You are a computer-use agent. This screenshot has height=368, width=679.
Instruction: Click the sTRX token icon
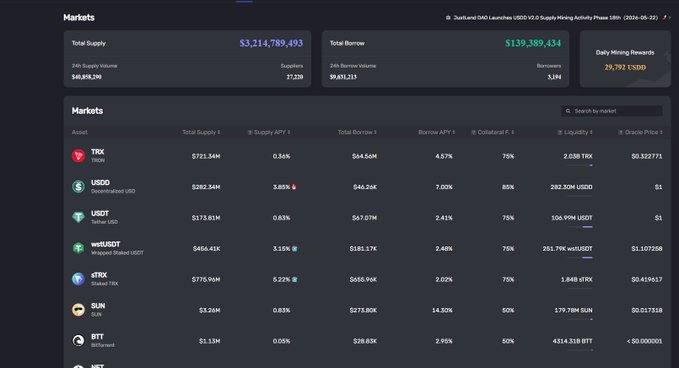click(78, 279)
